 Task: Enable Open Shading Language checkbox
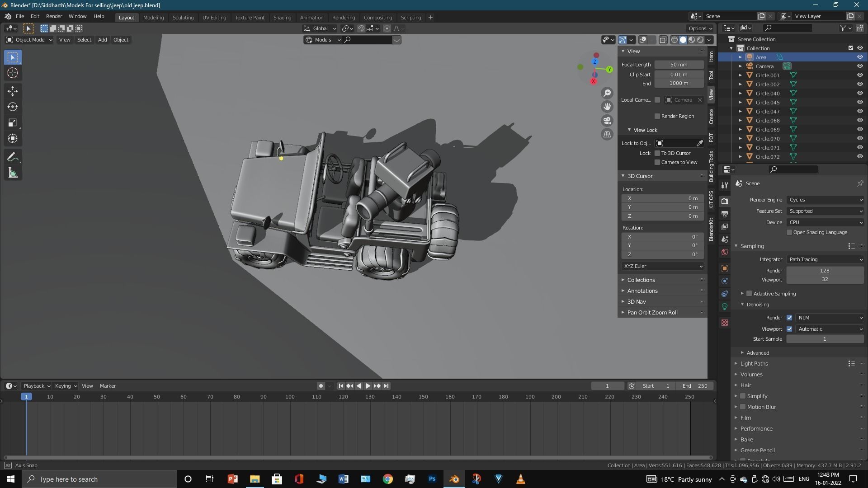click(789, 232)
